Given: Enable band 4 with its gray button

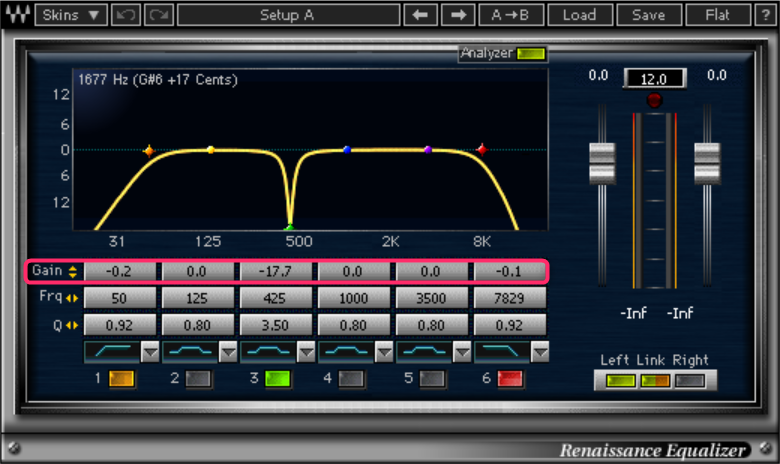Looking at the screenshot, I should pos(351,379).
